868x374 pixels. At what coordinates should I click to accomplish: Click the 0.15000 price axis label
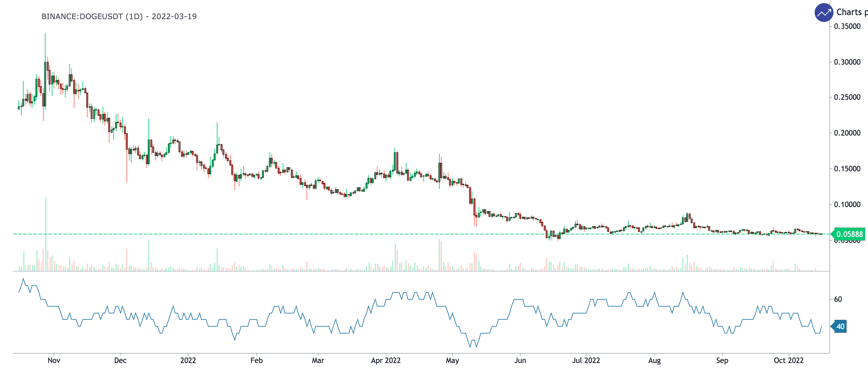(847, 169)
